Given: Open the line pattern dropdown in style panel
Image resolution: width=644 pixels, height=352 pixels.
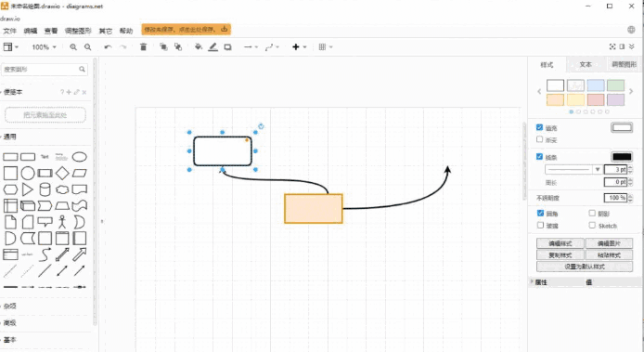Looking at the screenshot, I should click(573, 169).
